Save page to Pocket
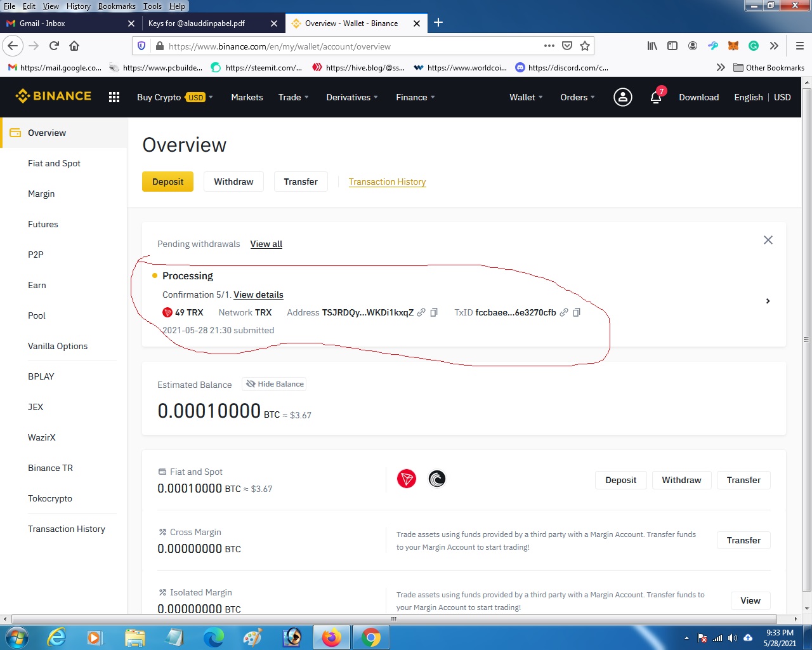The width and height of the screenshot is (812, 650). click(567, 46)
